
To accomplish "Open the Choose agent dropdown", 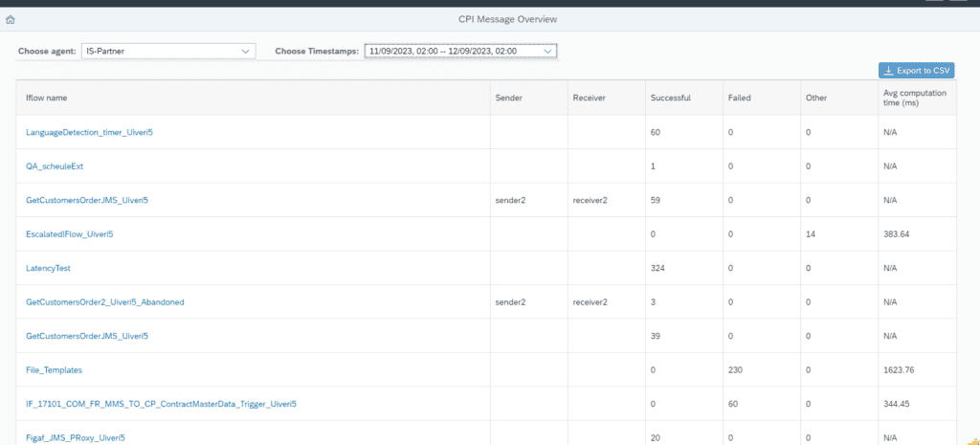I will click(x=168, y=52).
